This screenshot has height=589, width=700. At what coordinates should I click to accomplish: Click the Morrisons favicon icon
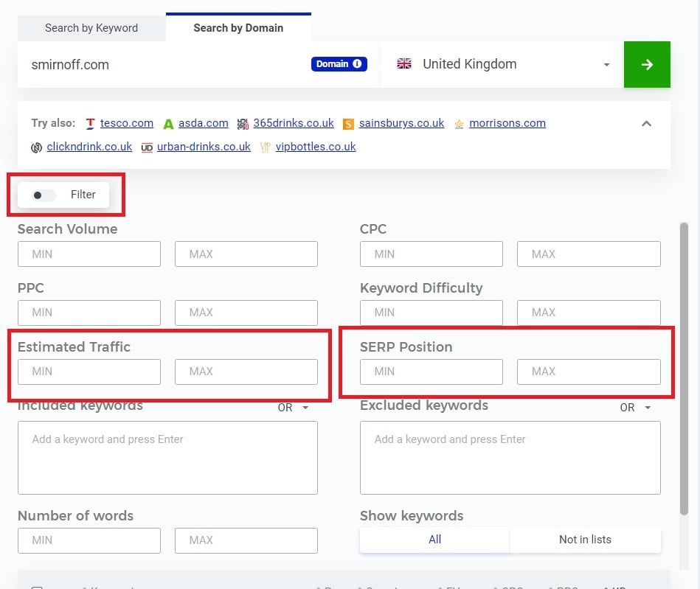click(460, 123)
